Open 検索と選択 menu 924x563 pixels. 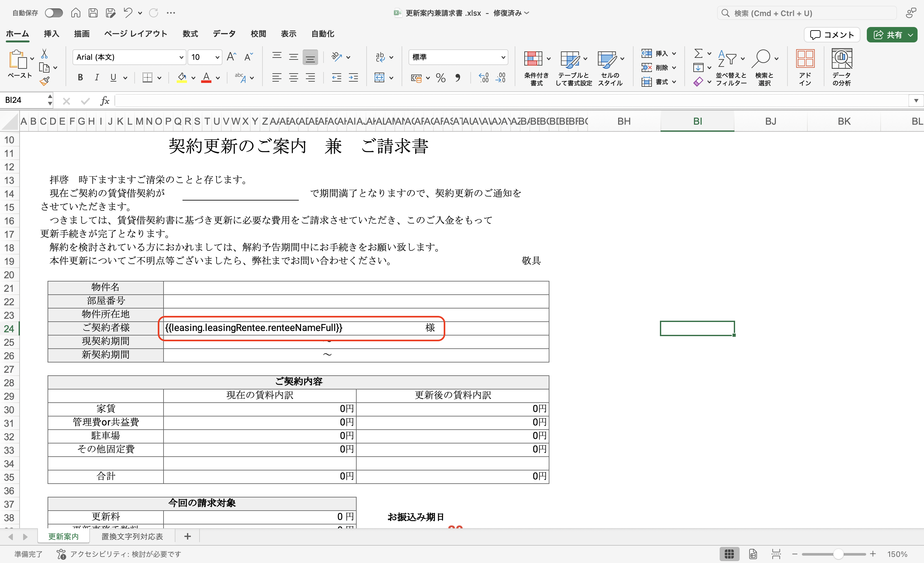[765, 67]
